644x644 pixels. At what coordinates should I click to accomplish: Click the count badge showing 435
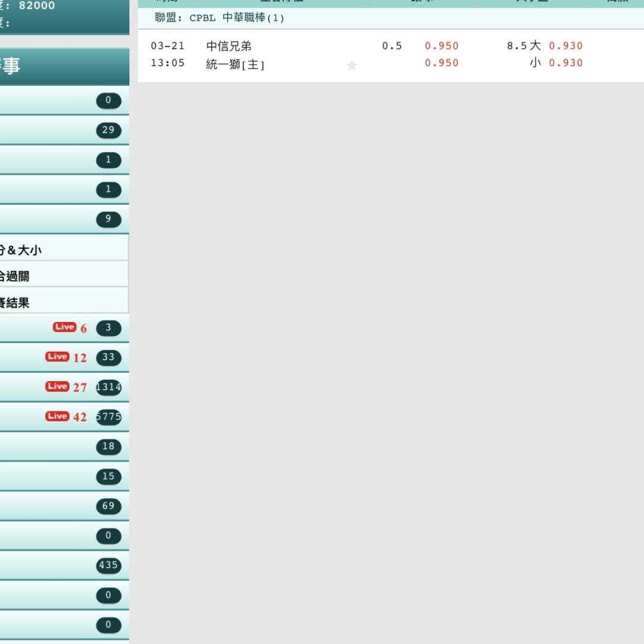pyautogui.click(x=108, y=565)
